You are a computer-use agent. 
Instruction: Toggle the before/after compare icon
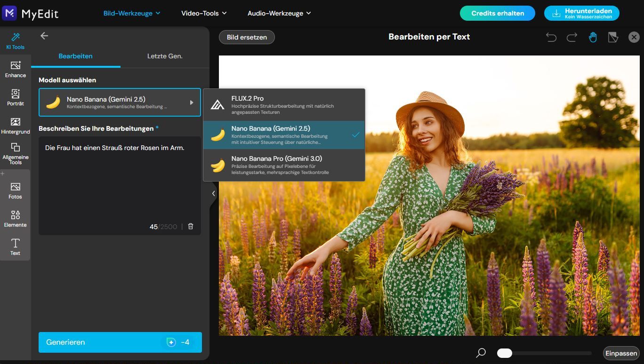(613, 37)
